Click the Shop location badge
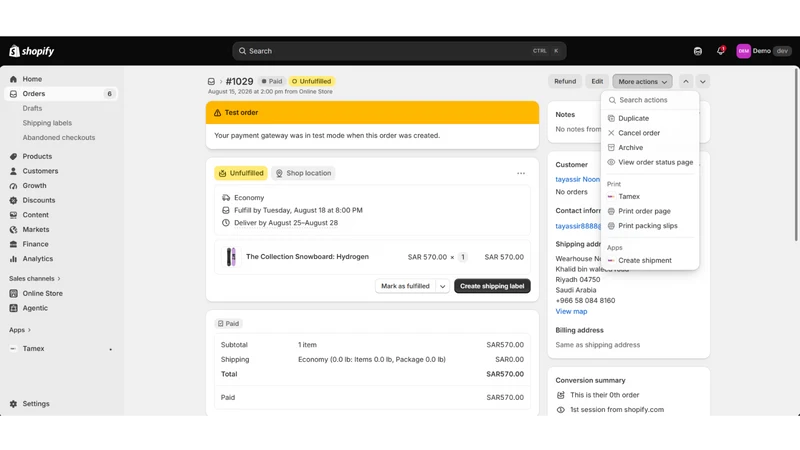Image resolution: width=800 pixels, height=450 pixels. tap(304, 173)
